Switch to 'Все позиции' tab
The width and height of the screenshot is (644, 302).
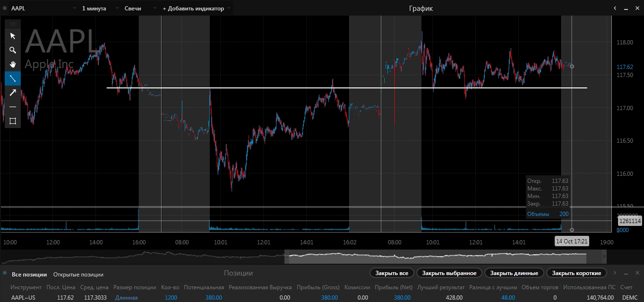[x=29, y=274]
